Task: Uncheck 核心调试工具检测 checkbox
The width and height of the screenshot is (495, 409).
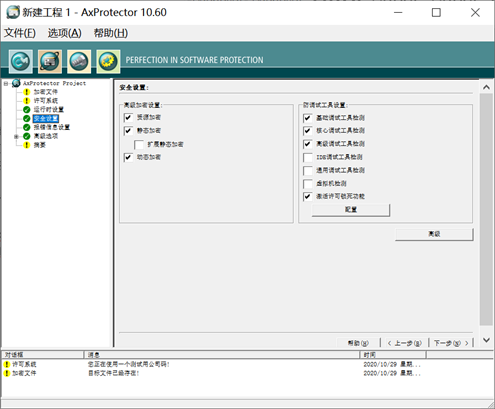Action: click(308, 131)
